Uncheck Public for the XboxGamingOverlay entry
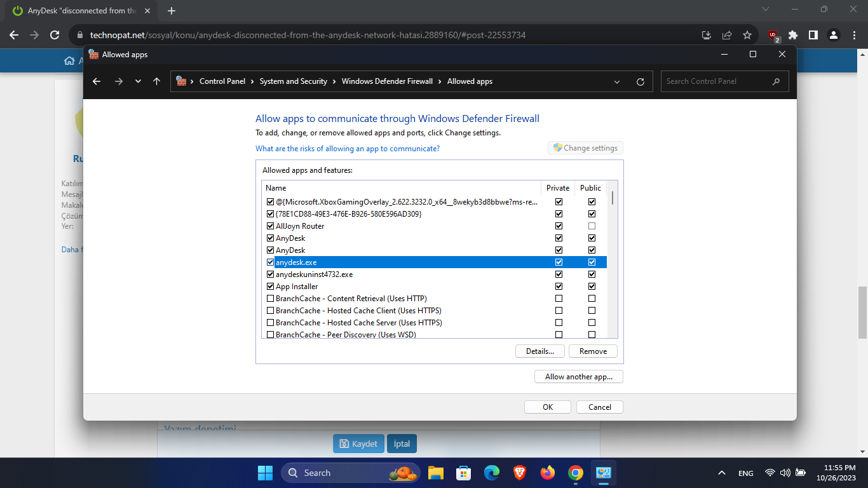868x488 pixels. [592, 202]
